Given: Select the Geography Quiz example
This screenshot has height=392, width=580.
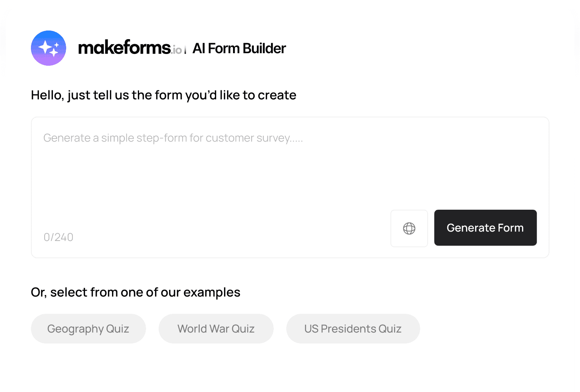Looking at the screenshot, I should pyautogui.click(x=88, y=329).
